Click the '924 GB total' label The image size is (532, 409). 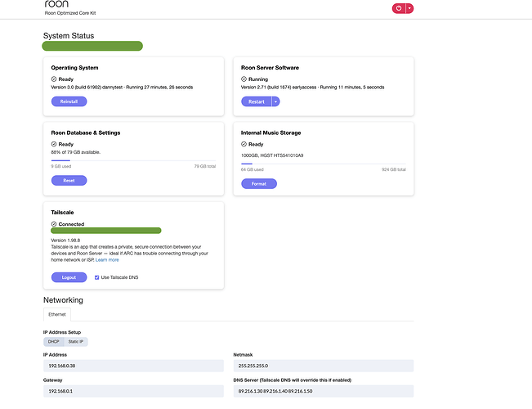[394, 169]
